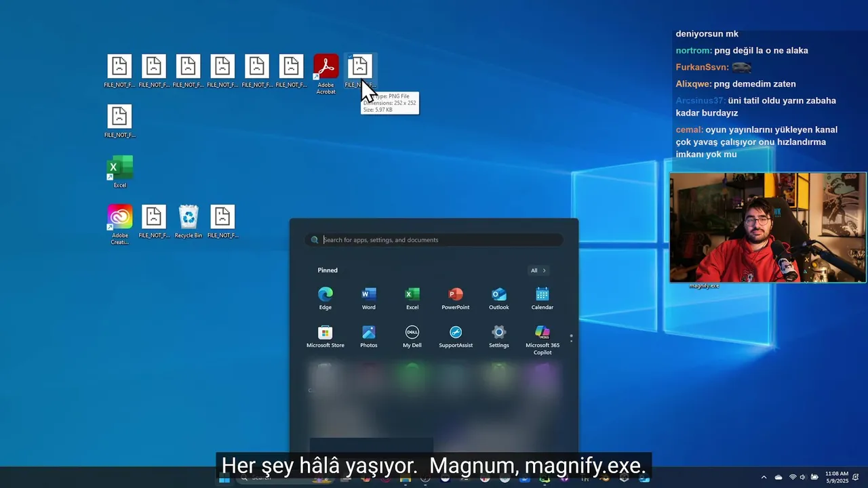Open the Adobe Creative Cloud desktop shortcut
Viewport: 868px width, 488px height.
pyautogui.click(x=120, y=224)
